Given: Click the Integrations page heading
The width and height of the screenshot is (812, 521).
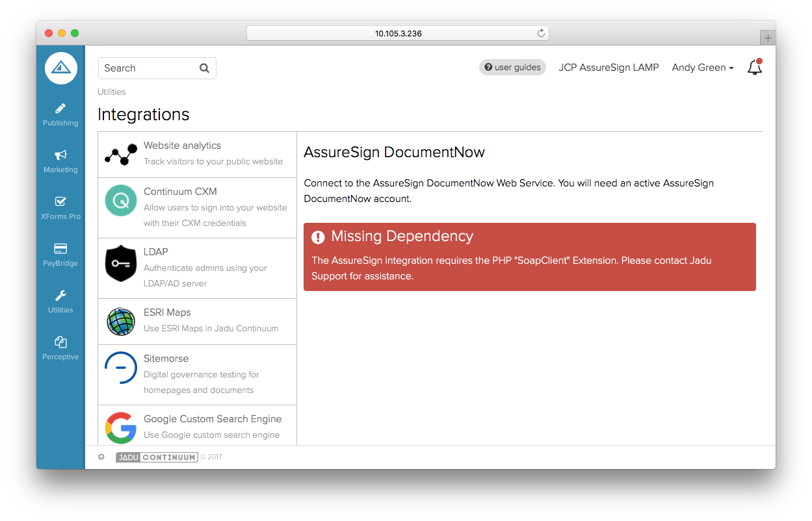Looking at the screenshot, I should pos(144,114).
